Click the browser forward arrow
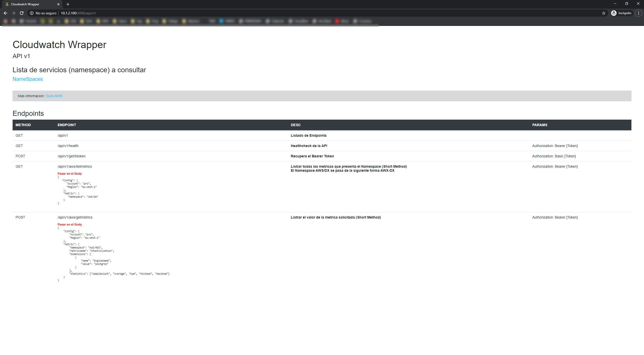This screenshot has width=644, height=355. [14, 13]
